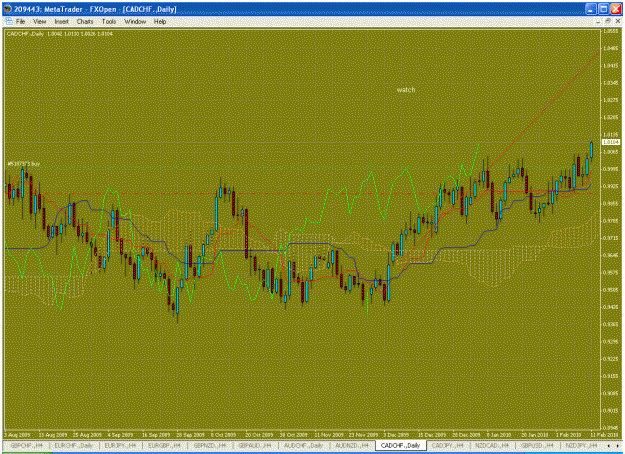Viewport: 625px width, 454px height.
Task: Open the View menu
Action: tap(39, 22)
